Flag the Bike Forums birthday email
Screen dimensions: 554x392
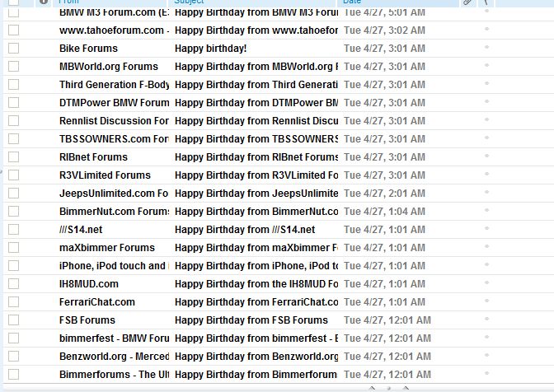pos(487,47)
